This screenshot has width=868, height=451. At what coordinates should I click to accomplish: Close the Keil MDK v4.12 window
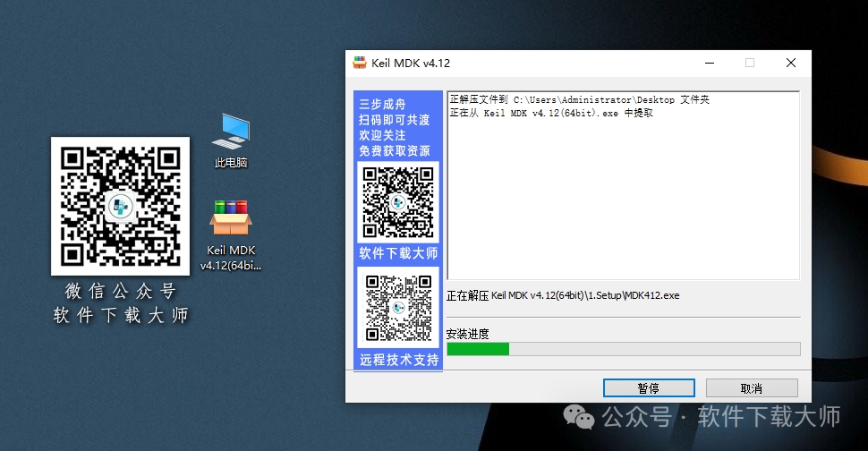pyautogui.click(x=790, y=63)
